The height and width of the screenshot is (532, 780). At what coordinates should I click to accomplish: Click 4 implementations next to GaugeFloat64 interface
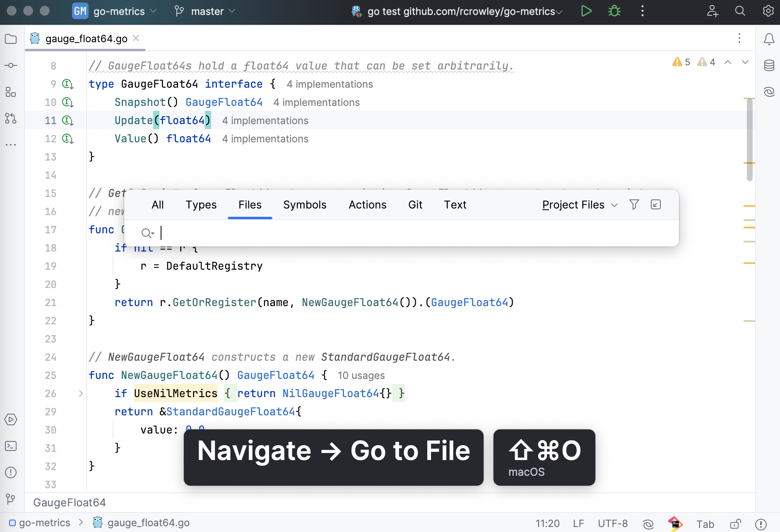[x=330, y=84]
